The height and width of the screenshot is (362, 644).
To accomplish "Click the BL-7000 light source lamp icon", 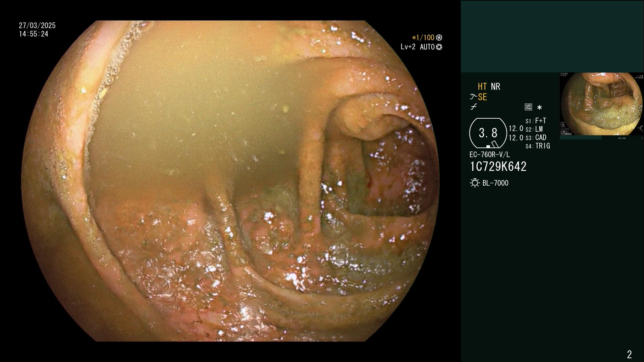I will click(x=475, y=183).
